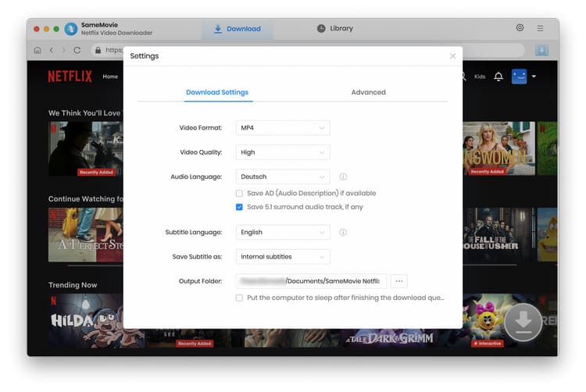Open the settings gear in title bar

coord(520,27)
